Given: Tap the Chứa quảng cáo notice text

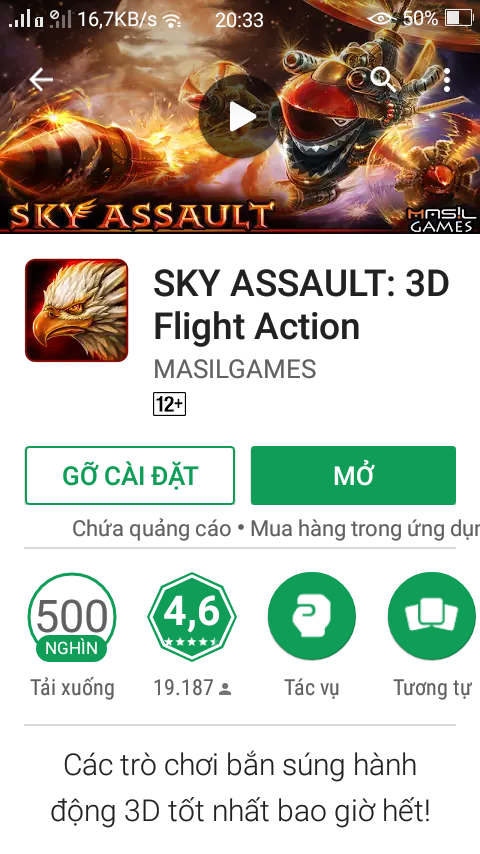Looking at the screenshot, I should click(x=151, y=529).
